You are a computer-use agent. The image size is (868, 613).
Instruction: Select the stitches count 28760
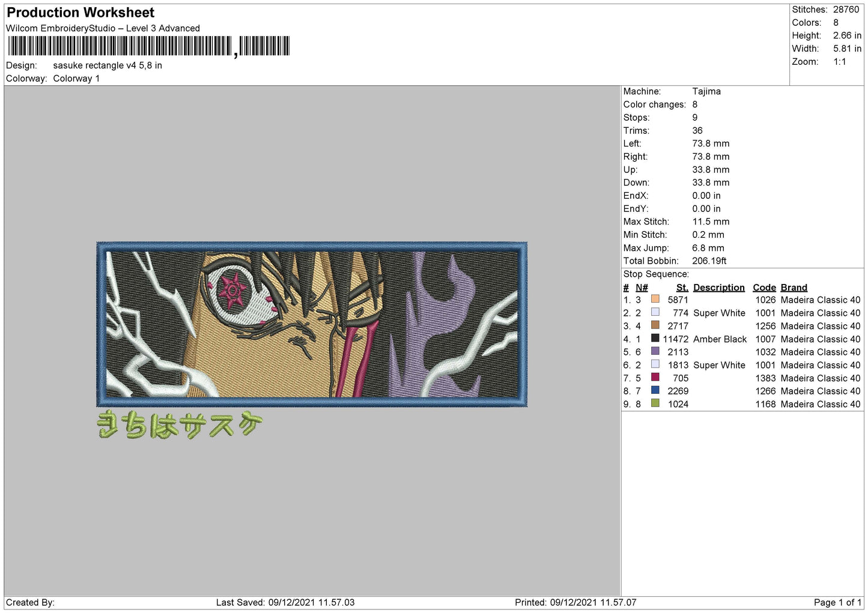click(846, 10)
